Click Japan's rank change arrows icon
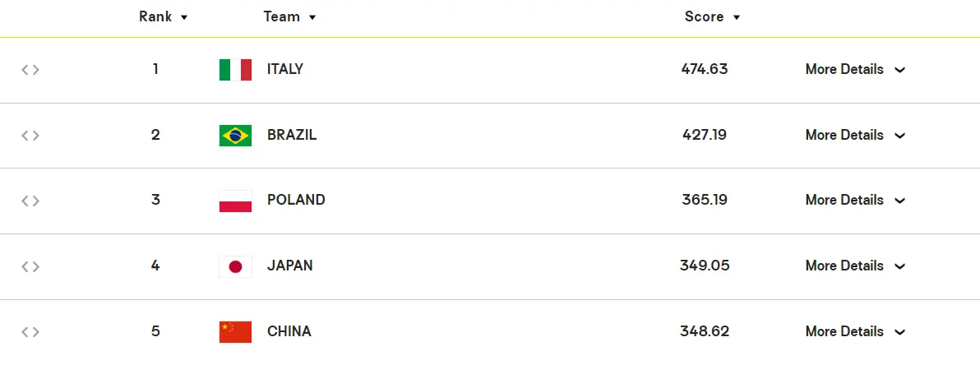 (30, 266)
